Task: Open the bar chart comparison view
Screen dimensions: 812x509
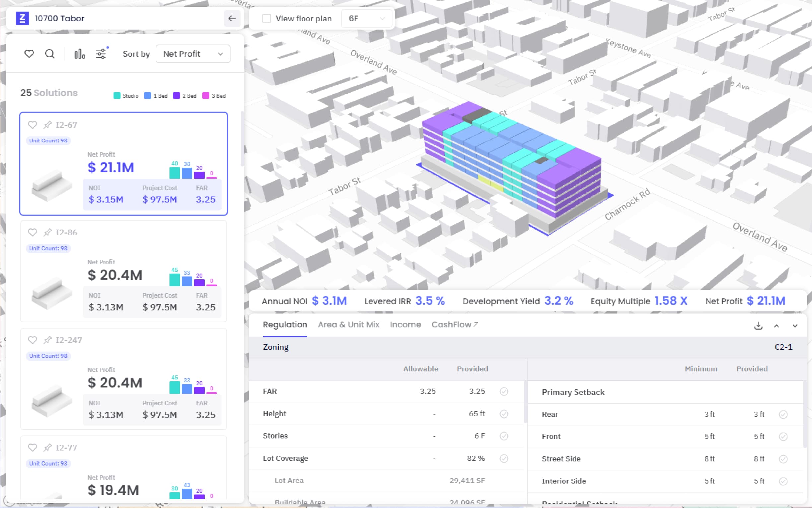Action: click(80, 54)
